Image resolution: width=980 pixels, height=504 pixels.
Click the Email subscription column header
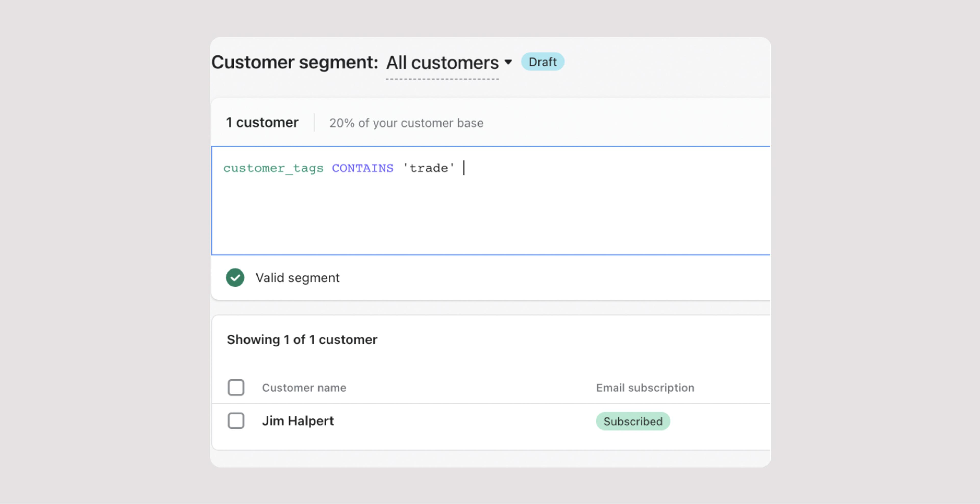pyautogui.click(x=645, y=388)
